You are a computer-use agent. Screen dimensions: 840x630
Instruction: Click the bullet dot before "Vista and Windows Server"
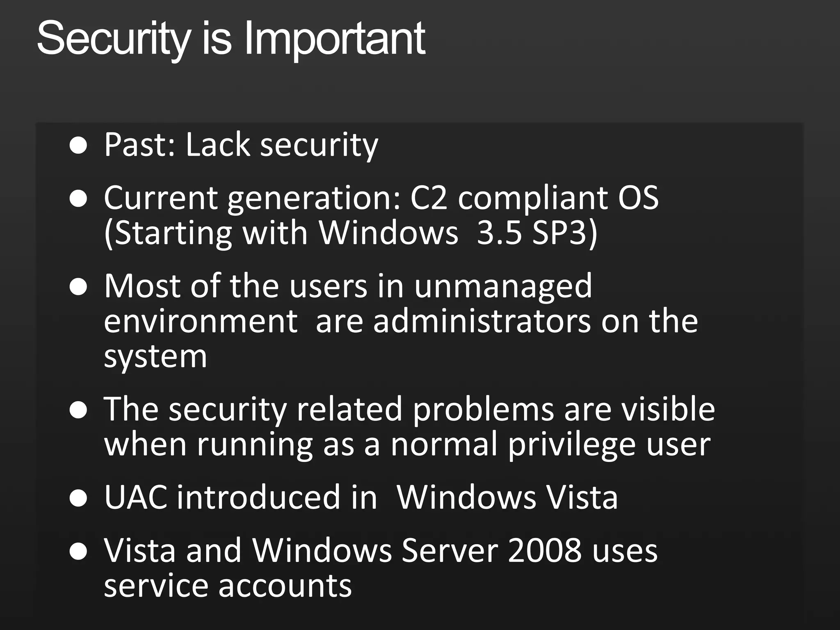pos(78,552)
